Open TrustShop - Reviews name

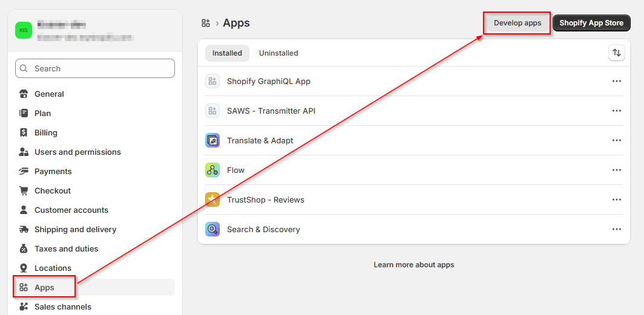click(266, 200)
